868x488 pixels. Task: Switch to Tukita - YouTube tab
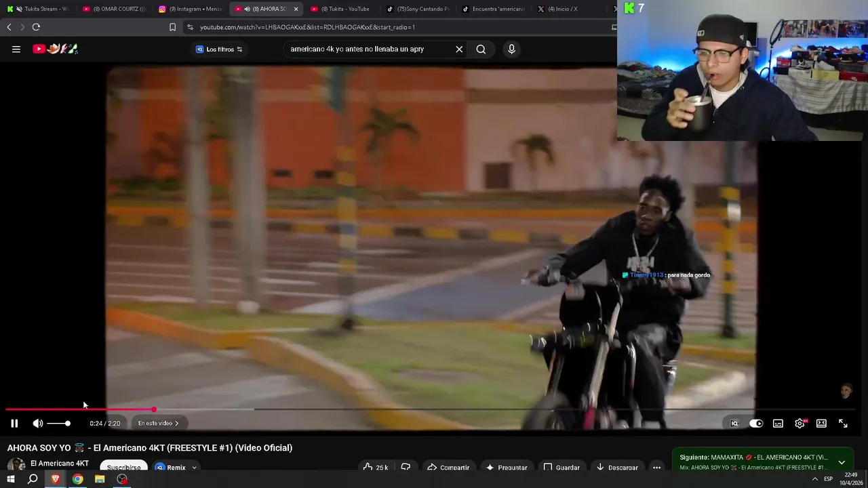click(342, 9)
